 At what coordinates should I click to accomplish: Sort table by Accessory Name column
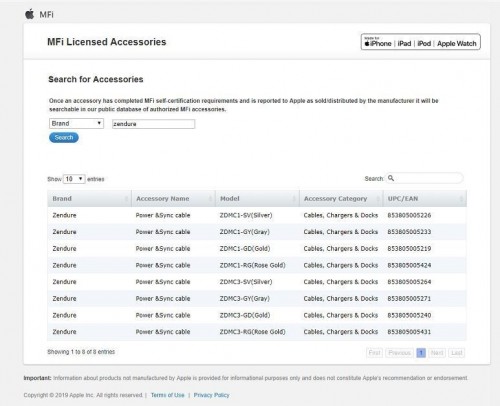tap(173, 199)
